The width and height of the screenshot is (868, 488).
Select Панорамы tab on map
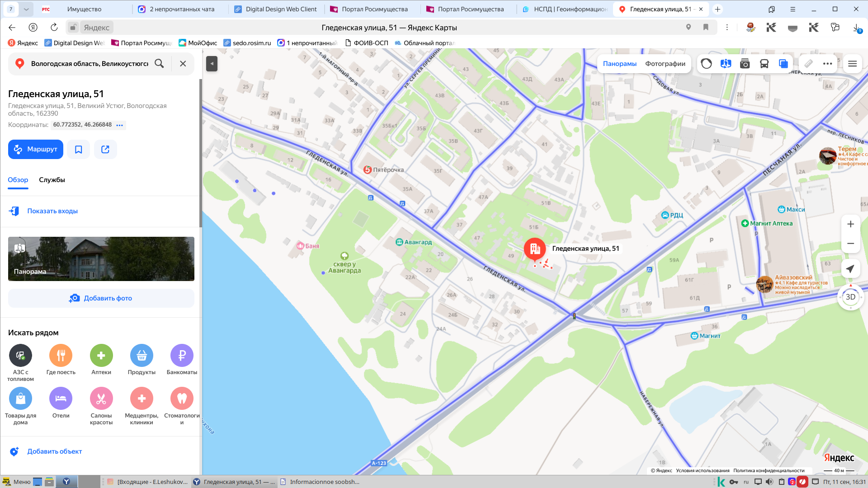tap(619, 64)
